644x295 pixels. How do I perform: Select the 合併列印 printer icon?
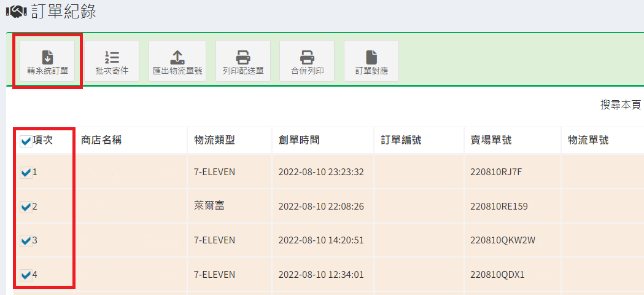[307, 57]
